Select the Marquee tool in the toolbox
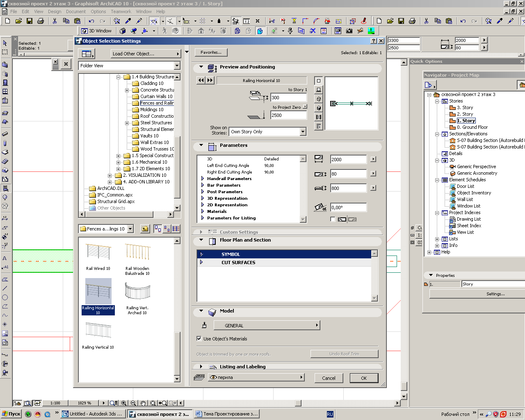The height and width of the screenshot is (420, 525). [5, 52]
